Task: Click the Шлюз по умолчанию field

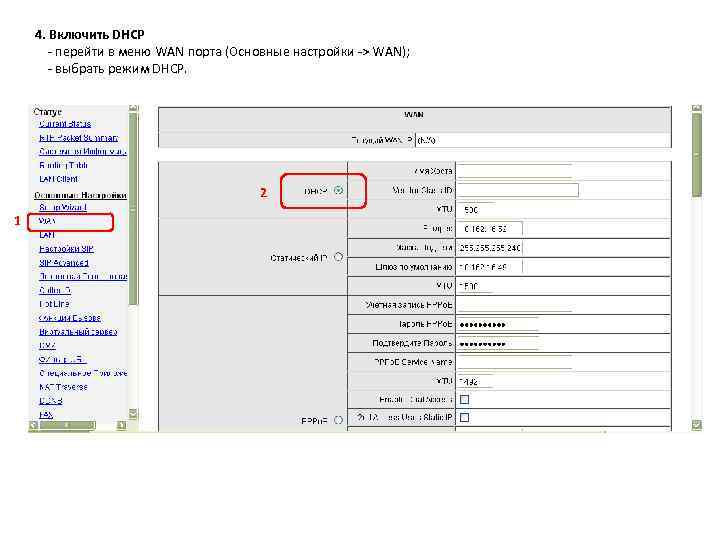Action: (x=489, y=267)
